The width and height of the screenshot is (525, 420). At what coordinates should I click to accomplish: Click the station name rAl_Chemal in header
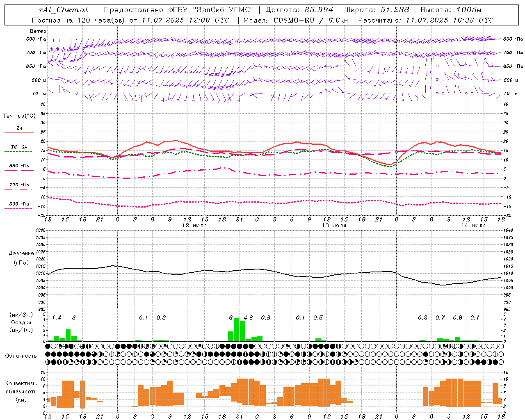pyautogui.click(x=64, y=10)
